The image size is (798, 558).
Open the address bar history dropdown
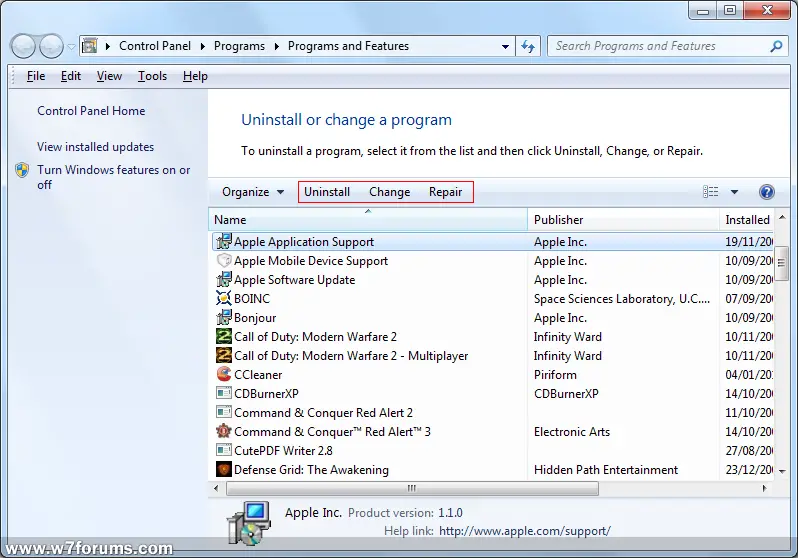click(x=505, y=46)
